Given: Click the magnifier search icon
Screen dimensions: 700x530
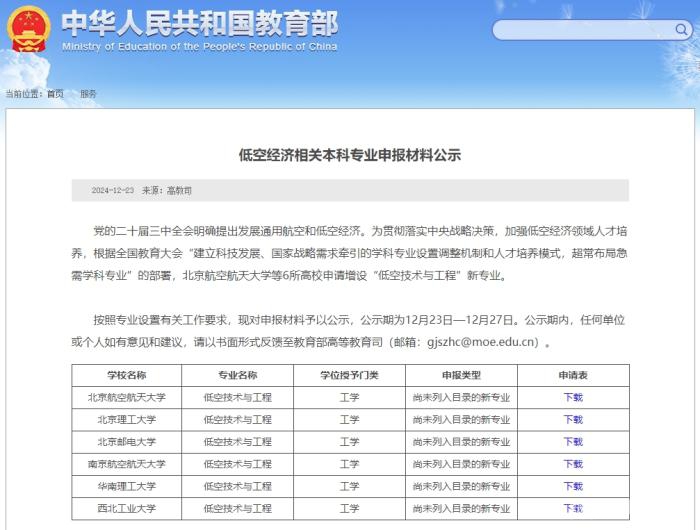Looking at the screenshot, I should coord(681,30).
